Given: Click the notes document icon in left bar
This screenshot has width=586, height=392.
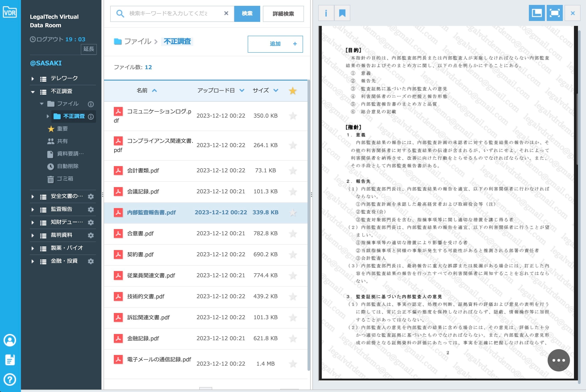Looking at the screenshot, I should click(x=10, y=360).
